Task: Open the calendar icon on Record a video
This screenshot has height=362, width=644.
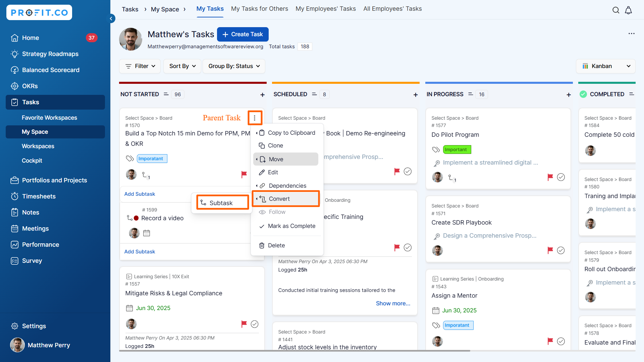Action: coord(147,233)
